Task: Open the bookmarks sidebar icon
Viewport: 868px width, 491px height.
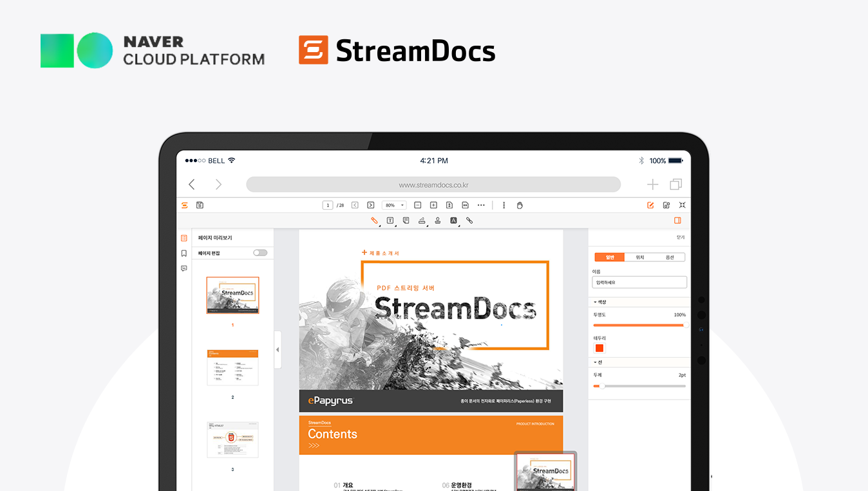Action: pyautogui.click(x=184, y=254)
